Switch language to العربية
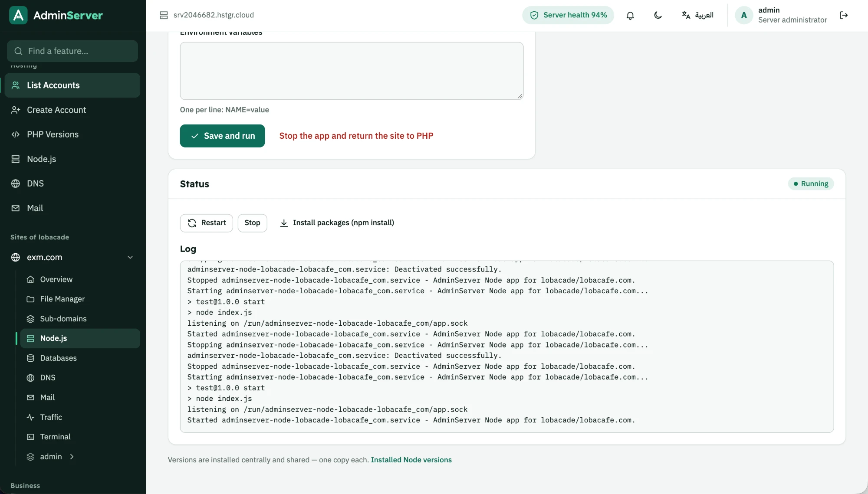The width and height of the screenshot is (868, 494). tap(697, 15)
